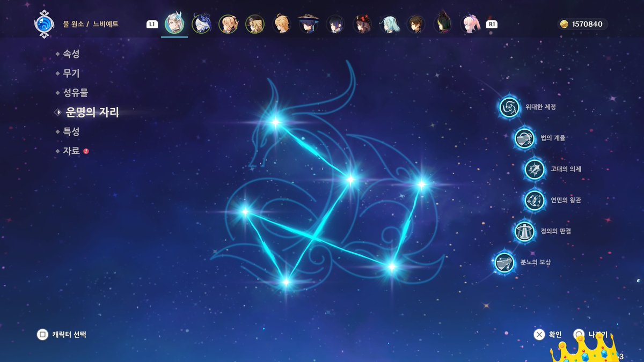Viewport: 644px width, 362px height.
Task: Switch to Hu Tao's avatar with red flower
Action: click(362, 24)
